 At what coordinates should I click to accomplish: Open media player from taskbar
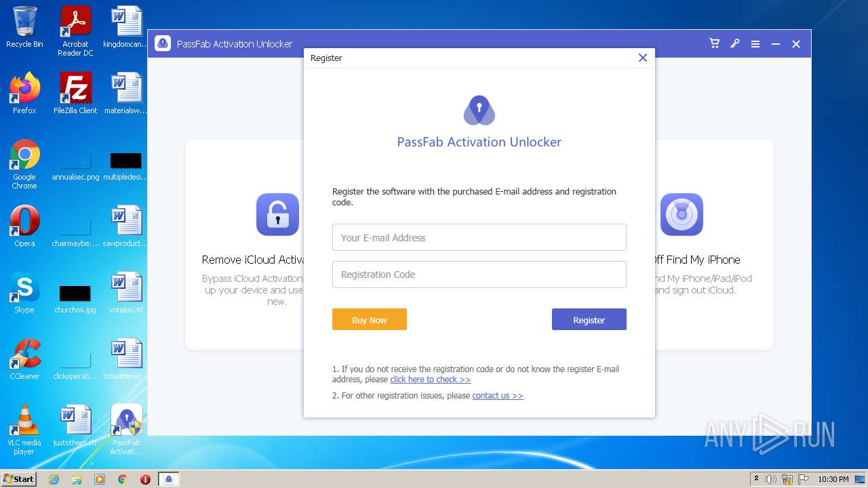[100, 479]
